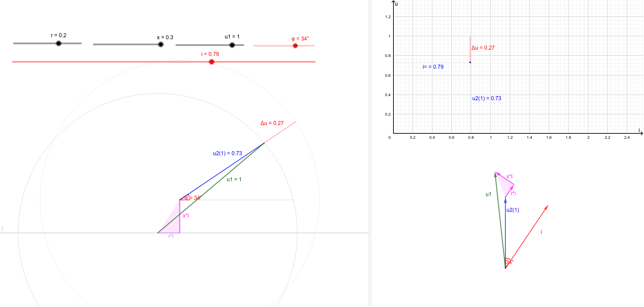Click the red 'i' label in the phasor diagram
Screen dimensions: 644x307
pyautogui.click(x=541, y=232)
